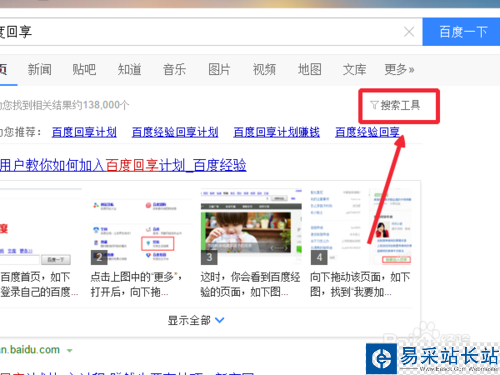This screenshot has height=375, width=500.
Task: Open recommended link 百度经验回享
Action: pos(367,132)
